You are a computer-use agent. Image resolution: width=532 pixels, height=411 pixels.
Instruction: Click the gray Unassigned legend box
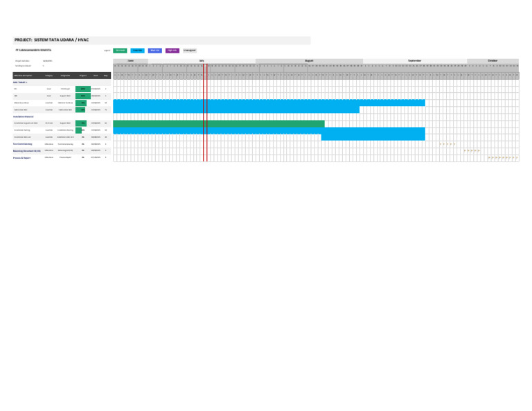[x=190, y=51]
